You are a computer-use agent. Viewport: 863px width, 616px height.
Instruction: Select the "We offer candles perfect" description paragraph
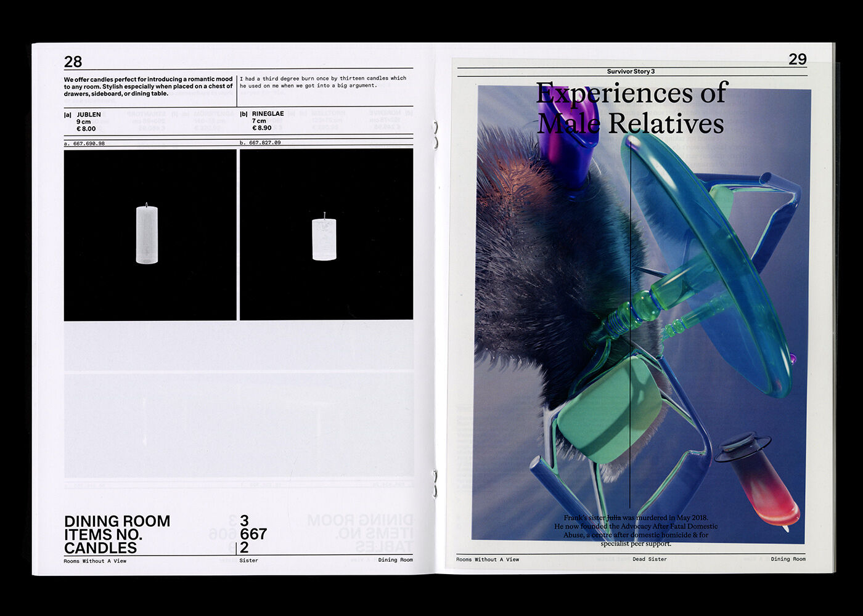coord(149,86)
